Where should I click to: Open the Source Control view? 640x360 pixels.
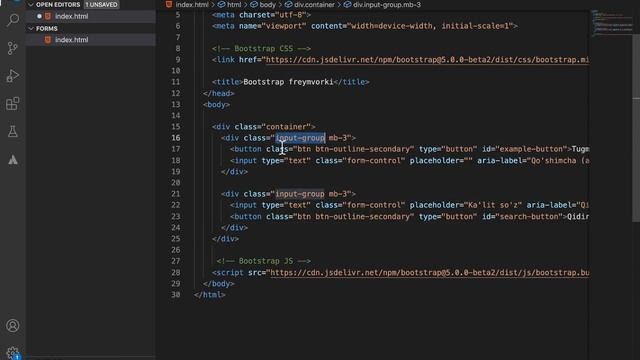(13, 48)
